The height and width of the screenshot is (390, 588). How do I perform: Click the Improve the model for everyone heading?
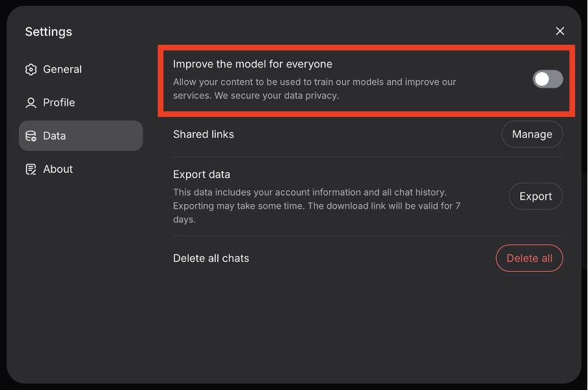click(252, 64)
